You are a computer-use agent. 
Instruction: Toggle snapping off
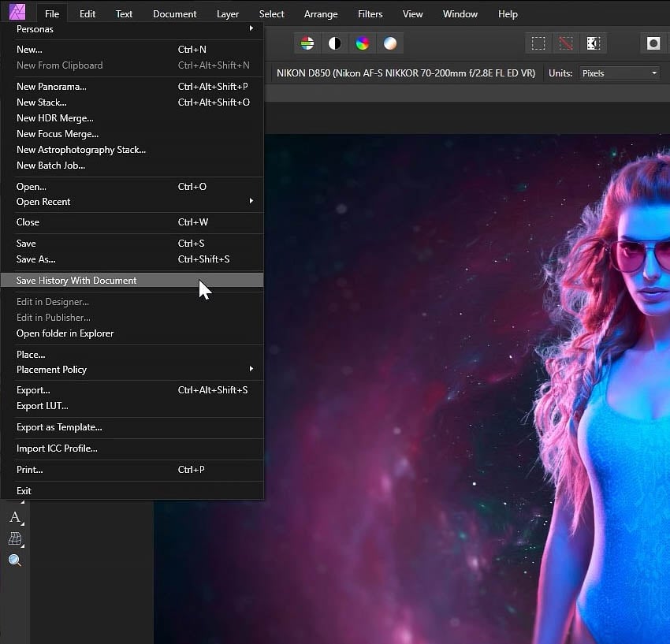tap(566, 43)
